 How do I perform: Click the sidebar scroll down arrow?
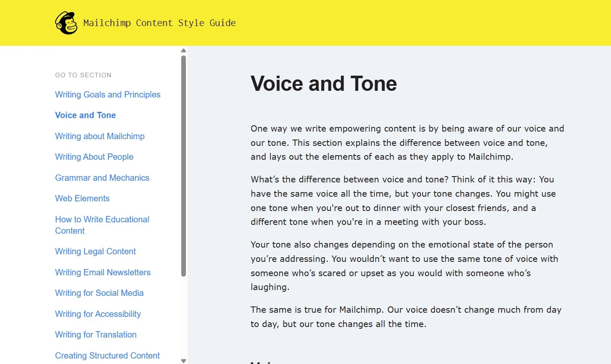[183, 361]
